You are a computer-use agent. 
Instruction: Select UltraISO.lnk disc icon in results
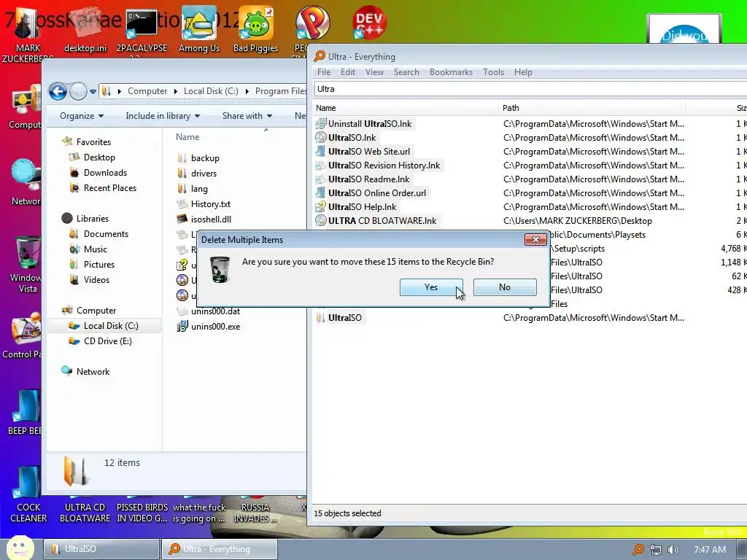321,138
